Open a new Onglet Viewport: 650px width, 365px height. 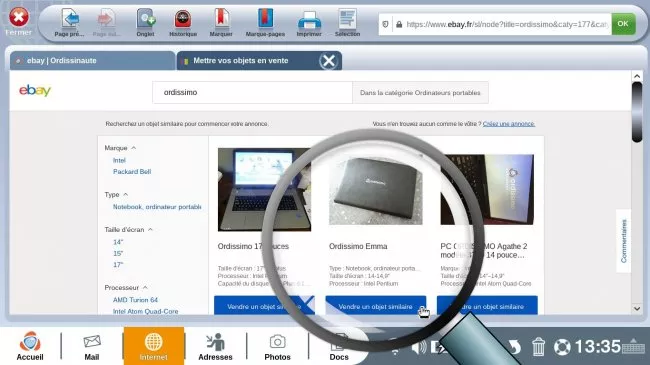click(x=146, y=18)
